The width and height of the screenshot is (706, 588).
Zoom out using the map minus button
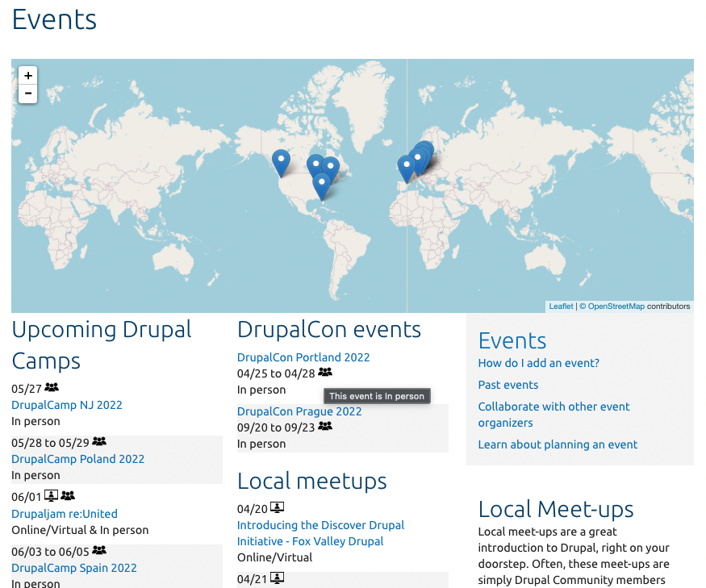click(x=27, y=94)
